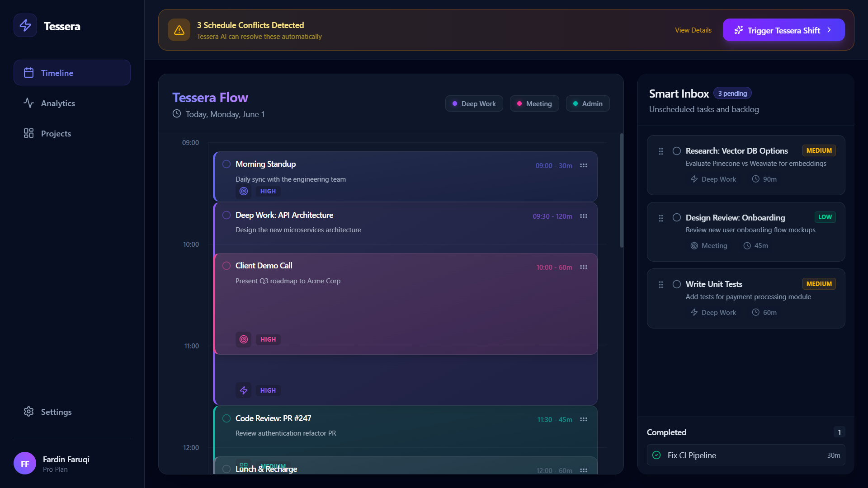Open Deep Work: API Architecture grip icon
The image size is (868, 488).
584,216
